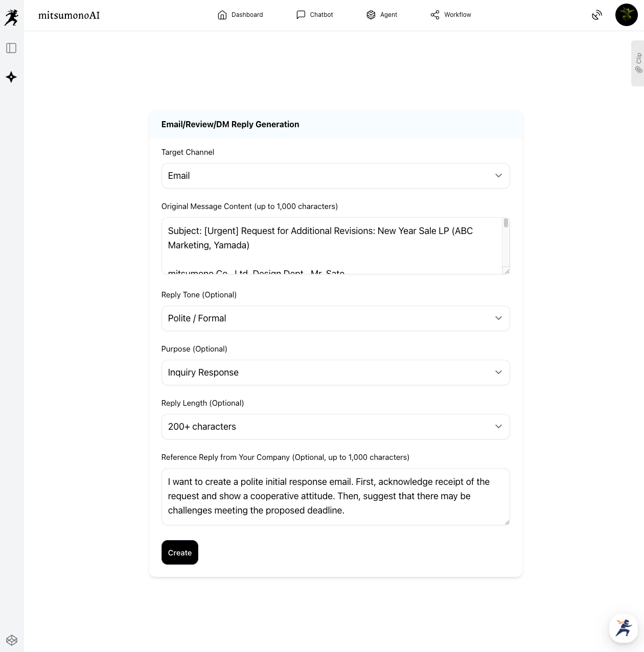This screenshot has height=652, width=644.
Task: Open the Reply Tone dropdown
Action: [335, 318]
